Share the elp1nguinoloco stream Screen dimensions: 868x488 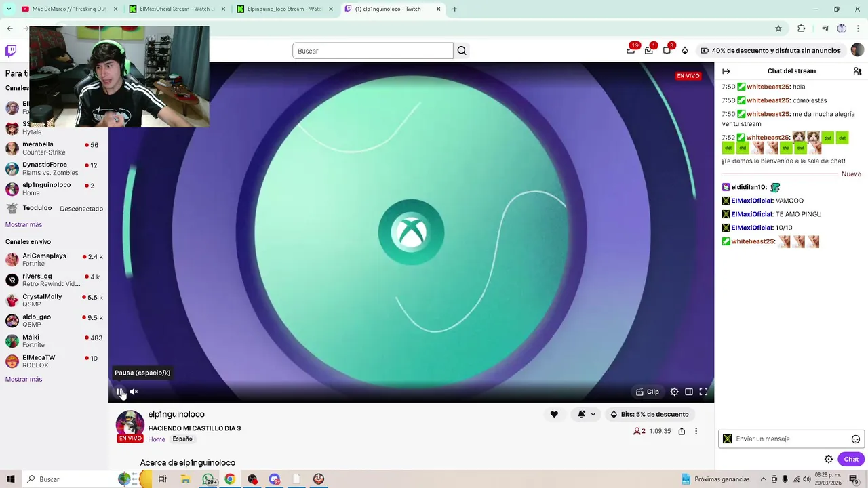pos(682,431)
